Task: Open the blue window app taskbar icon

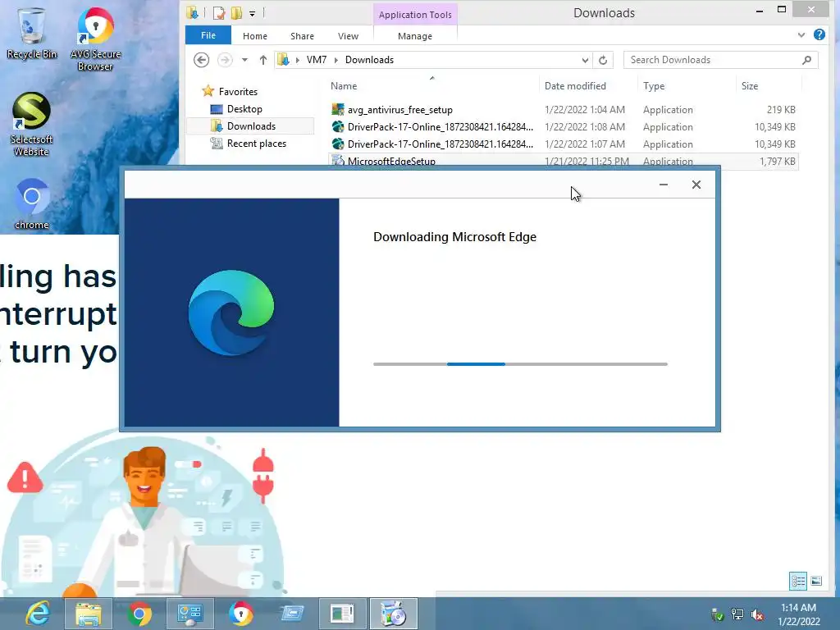Action: tap(291, 614)
